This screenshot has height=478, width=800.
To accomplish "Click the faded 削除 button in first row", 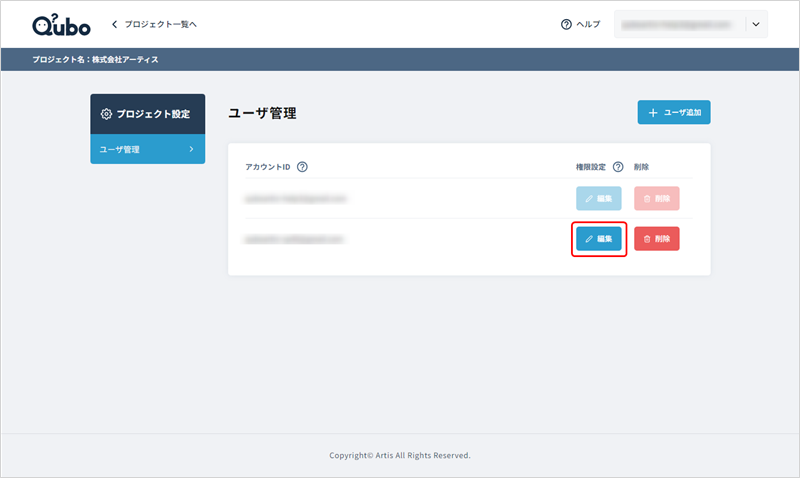I will [x=657, y=198].
